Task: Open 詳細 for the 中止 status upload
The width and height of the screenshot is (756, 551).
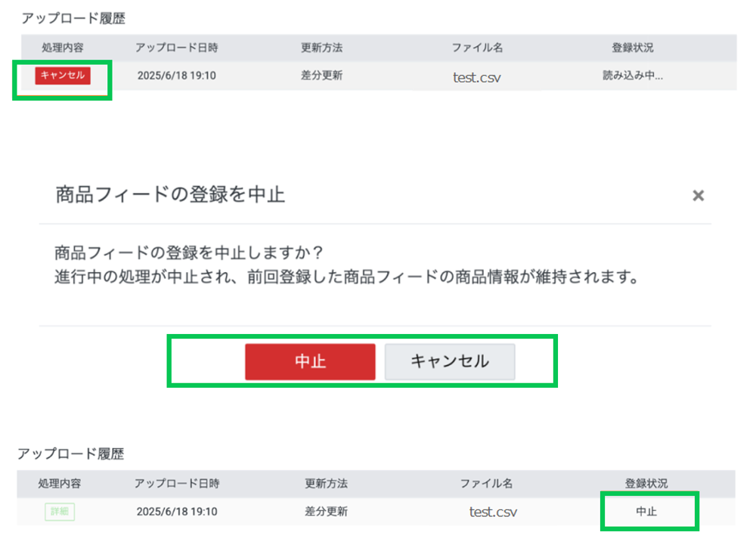Action: (x=59, y=512)
